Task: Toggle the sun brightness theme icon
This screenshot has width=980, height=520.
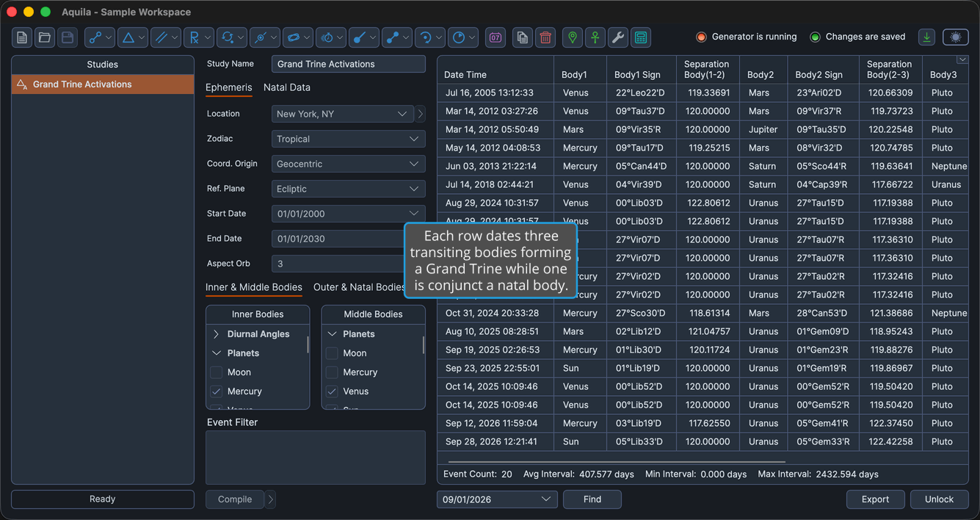Action: [x=955, y=37]
